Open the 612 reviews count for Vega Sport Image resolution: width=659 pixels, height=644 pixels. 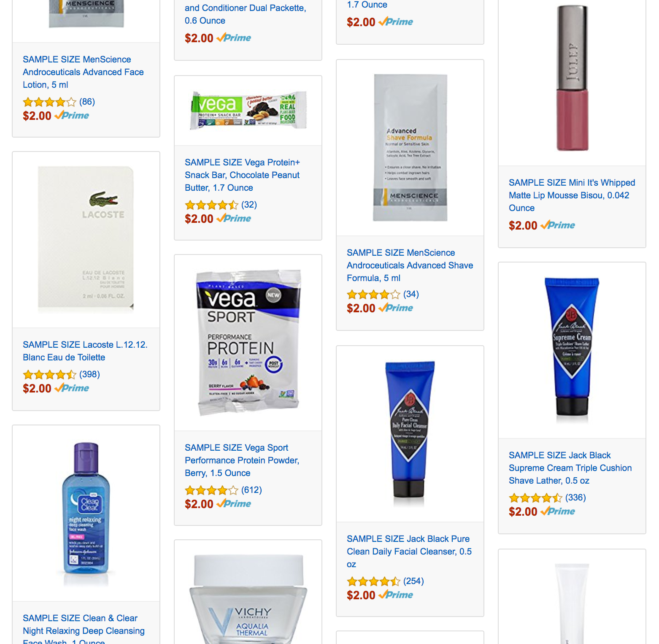click(x=251, y=490)
